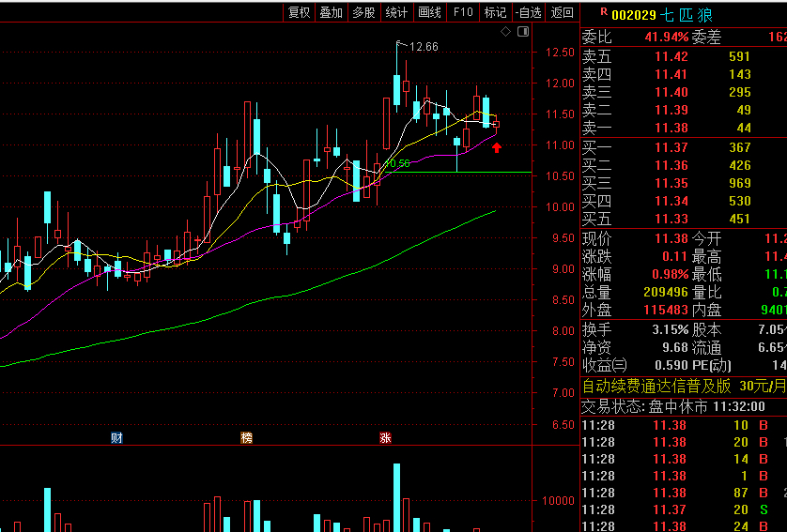This screenshot has height=532, width=787.
Task: Select the 买五 11.33 bid row
Action: pyautogui.click(x=684, y=220)
